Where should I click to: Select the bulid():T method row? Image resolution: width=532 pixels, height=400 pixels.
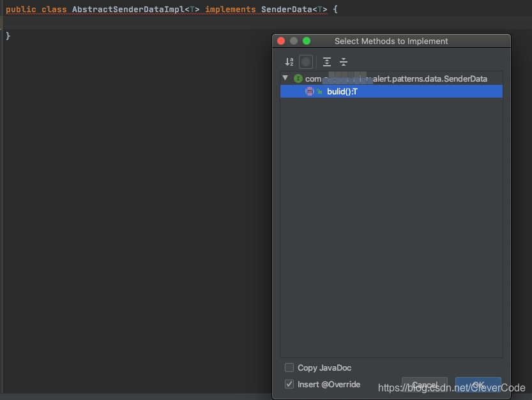(x=391, y=91)
